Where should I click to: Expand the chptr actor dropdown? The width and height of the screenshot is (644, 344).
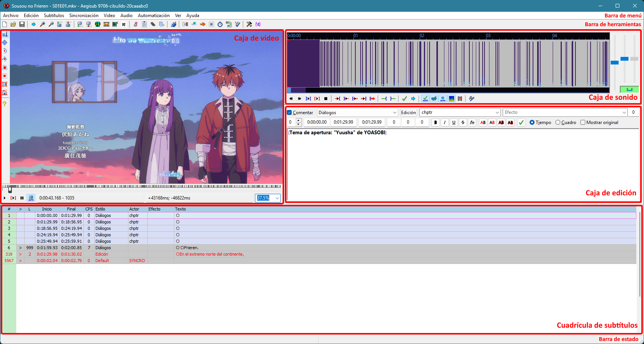(460, 112)
